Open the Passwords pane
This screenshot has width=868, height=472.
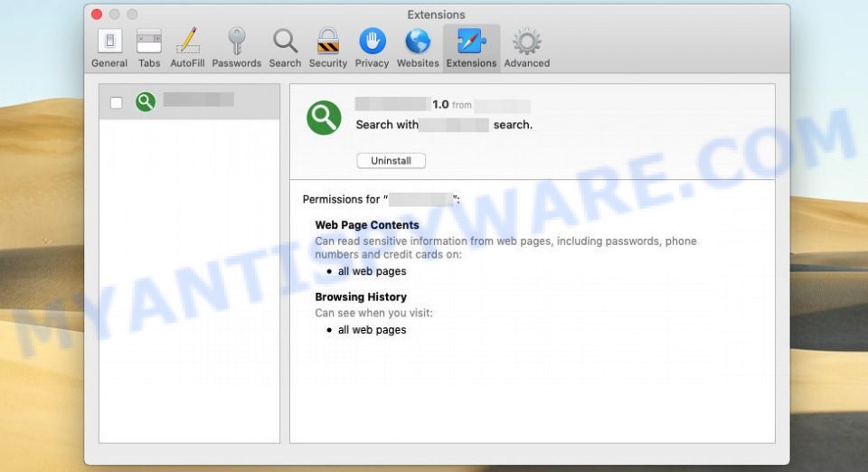pyautogui.click(x=236, y=48)
